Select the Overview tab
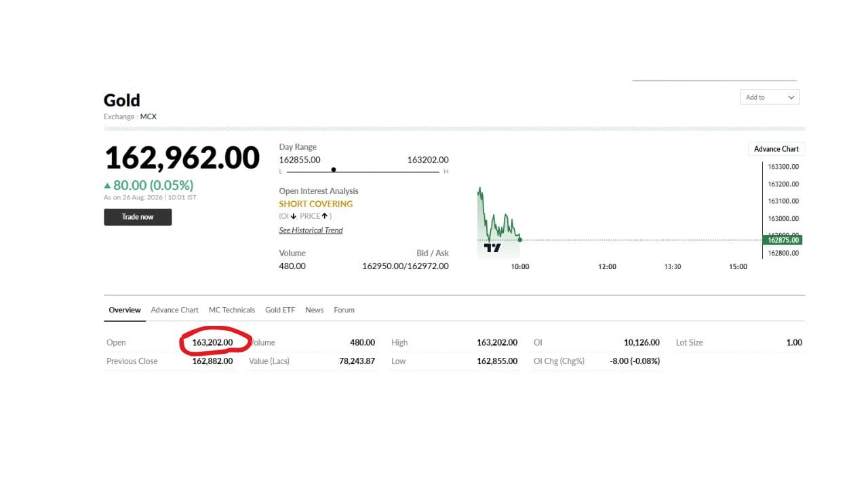The height and width of the screenshot is (488, 868). 125,310
